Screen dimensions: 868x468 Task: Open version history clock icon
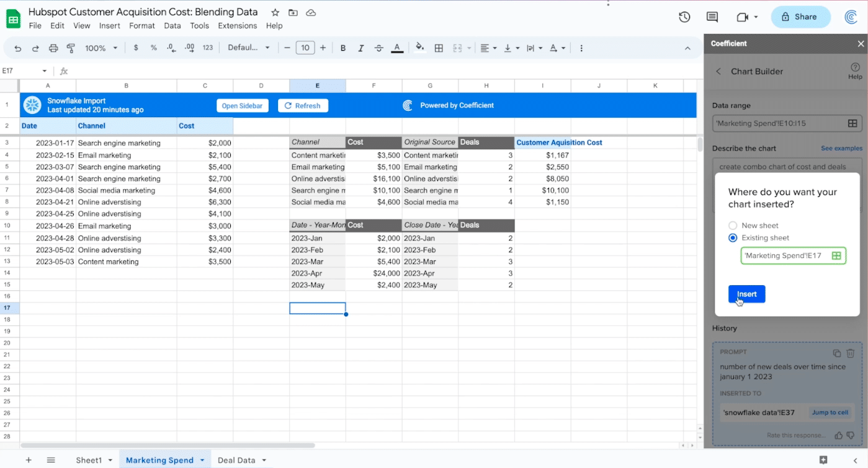coord(684,17)
